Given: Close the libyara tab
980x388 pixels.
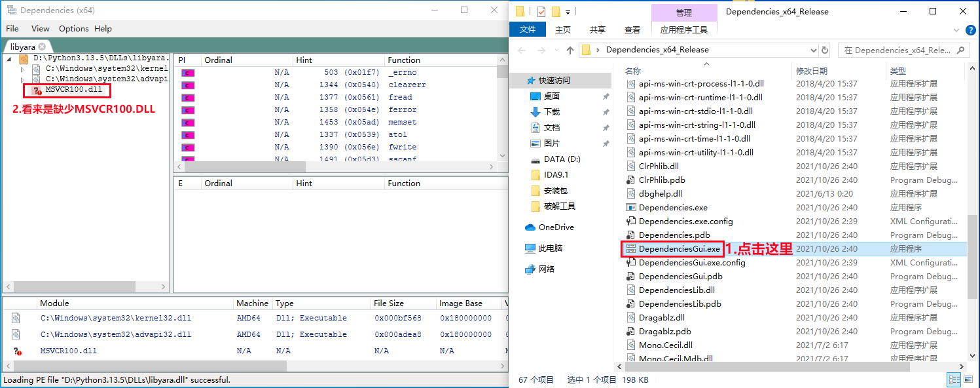Looking at the screenshot, I should 42,47.
